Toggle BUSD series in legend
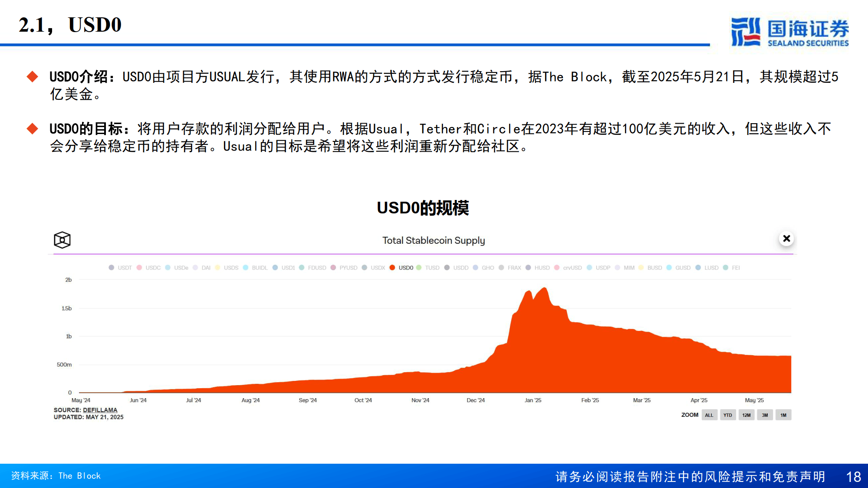Viewport: 868px width, 488px height. point(650,268)
